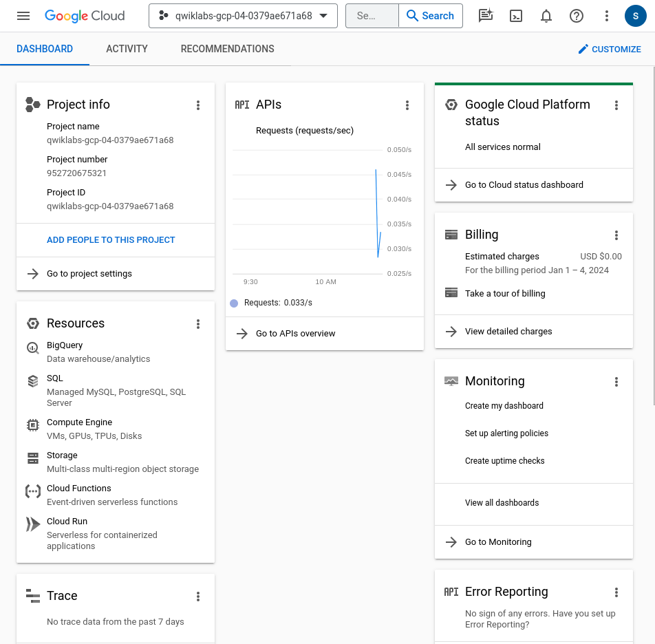The image size is (655, 644).
Task: Click the Cloud Functions icon
Action: coord(33,491)
